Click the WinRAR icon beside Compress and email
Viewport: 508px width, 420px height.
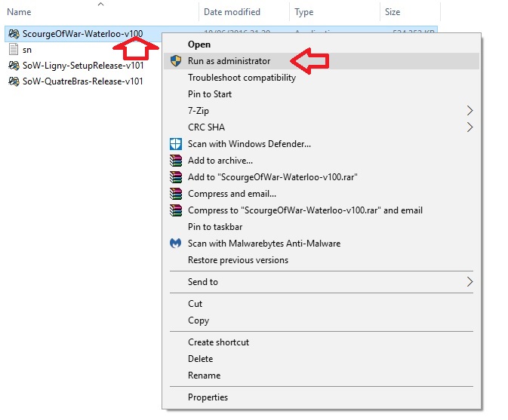coord(176,194)
